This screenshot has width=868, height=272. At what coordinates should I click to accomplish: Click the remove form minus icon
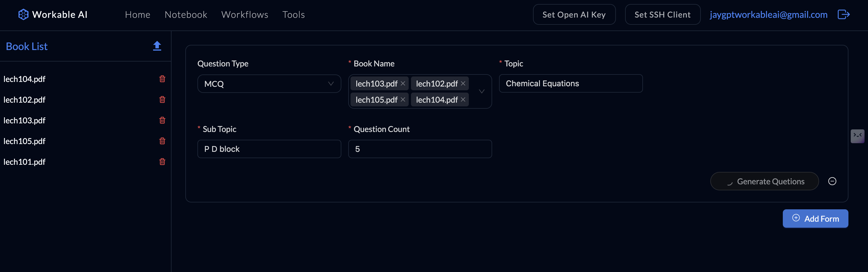832,181
